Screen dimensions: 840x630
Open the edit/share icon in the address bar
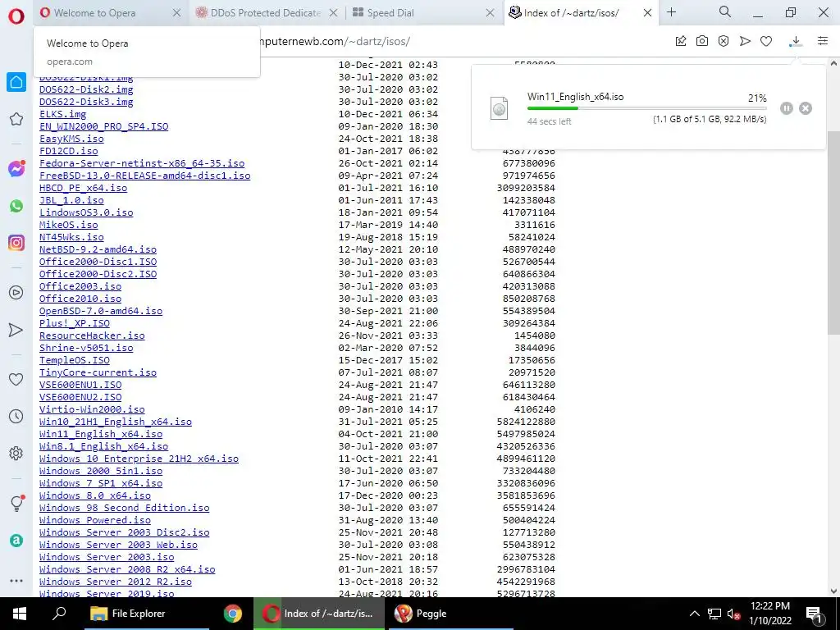(681, 41)
